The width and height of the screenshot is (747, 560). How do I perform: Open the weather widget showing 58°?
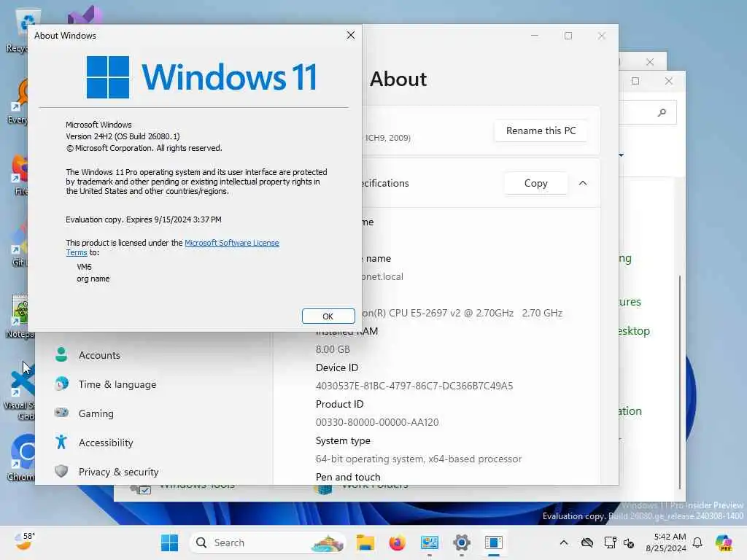click(x=25, y=541)
